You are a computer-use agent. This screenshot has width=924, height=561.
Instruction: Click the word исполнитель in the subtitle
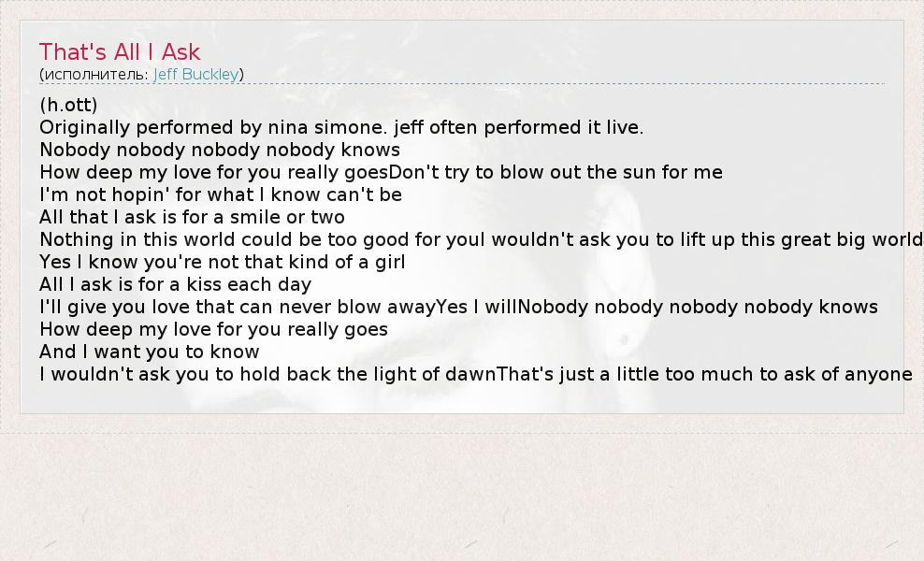coord(94,75)
